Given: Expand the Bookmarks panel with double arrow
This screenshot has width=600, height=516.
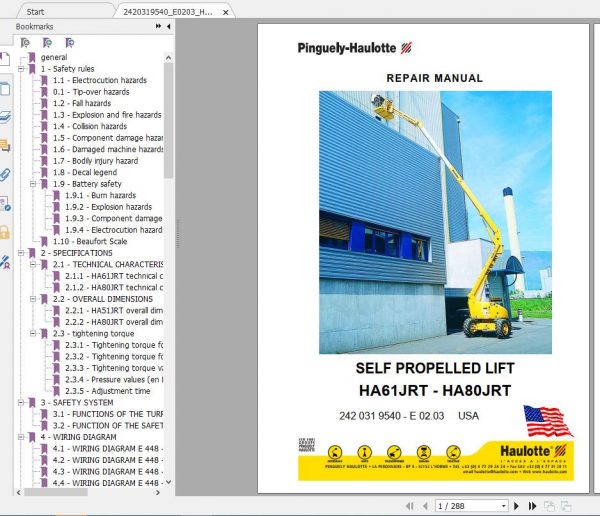Looking at the screenshot, I should [158, 26].
